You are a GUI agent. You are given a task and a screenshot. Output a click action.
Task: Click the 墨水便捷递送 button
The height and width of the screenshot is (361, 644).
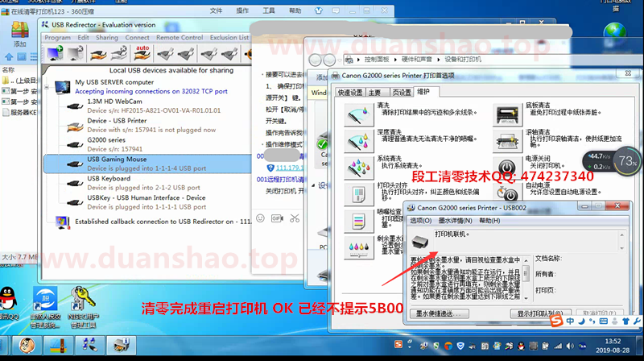[x=439, y=313]
